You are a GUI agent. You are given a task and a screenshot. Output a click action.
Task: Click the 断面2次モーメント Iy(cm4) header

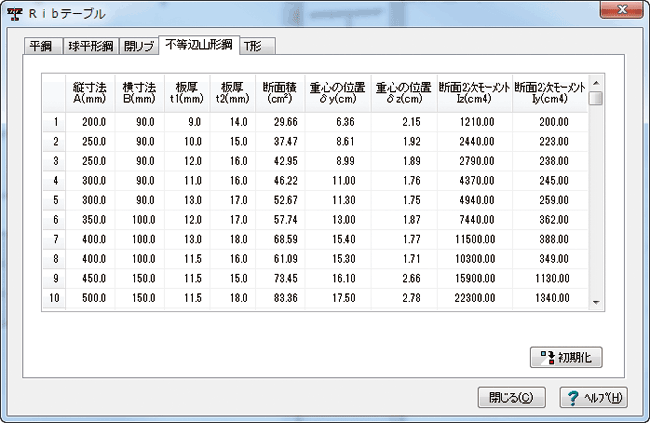(550, 93)
